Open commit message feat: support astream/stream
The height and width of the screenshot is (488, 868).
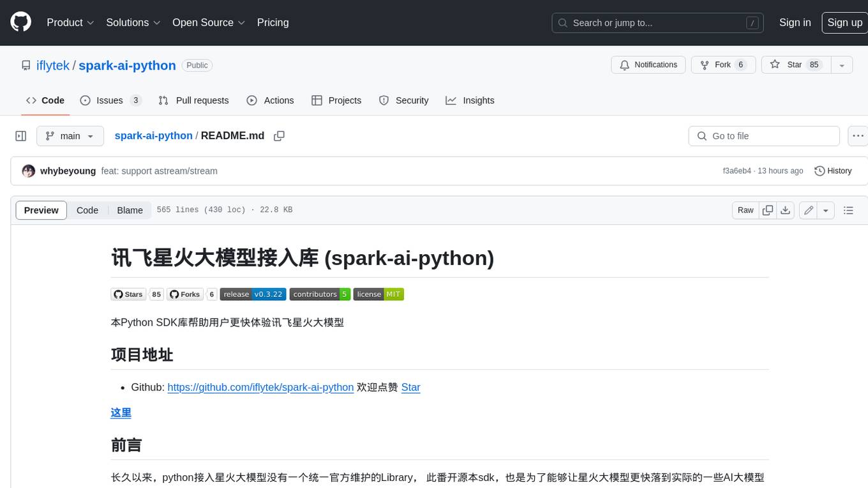coord(160,171)
